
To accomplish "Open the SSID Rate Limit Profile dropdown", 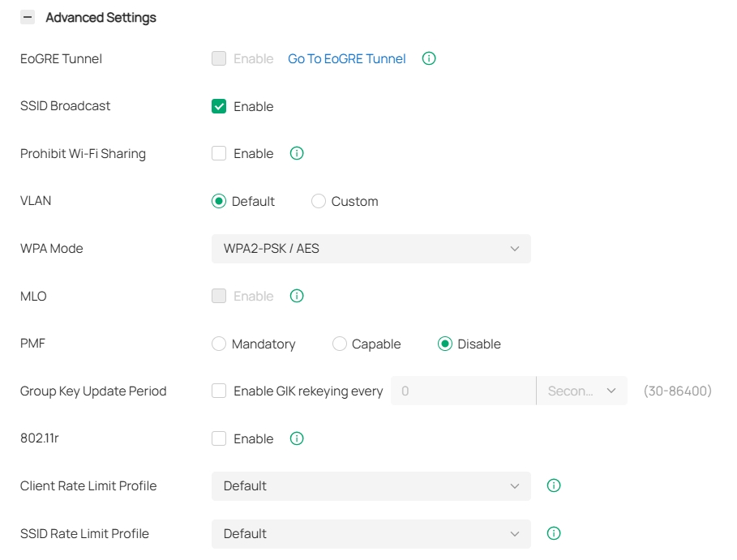I will pos(371,533).
